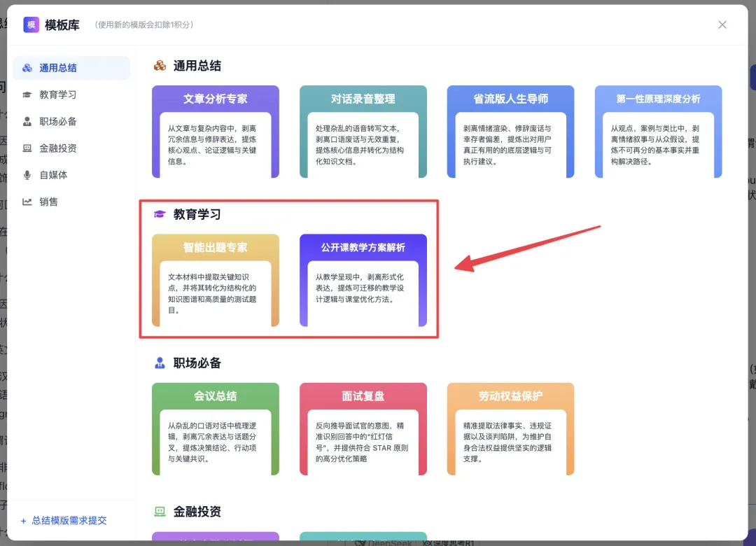This screenshot has width=756, height=546.
Task: Click the 金融投资 section heading icon
Action: [160, 511]
